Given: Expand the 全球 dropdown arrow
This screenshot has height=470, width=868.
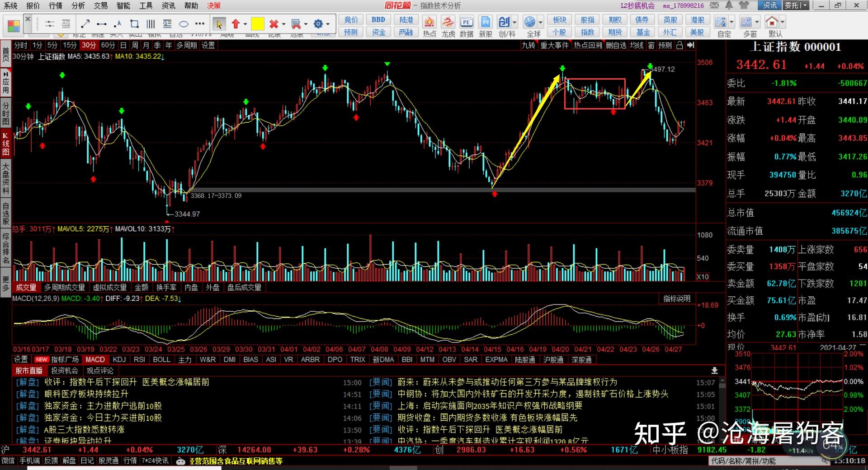Looking at the screenshot, I should pyautogui.click(x=540, y=22).
